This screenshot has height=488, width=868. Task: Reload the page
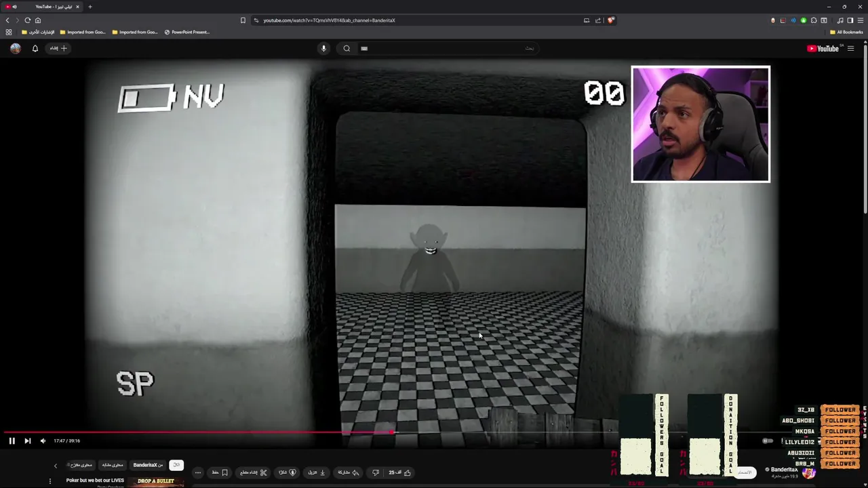[27, 20]
